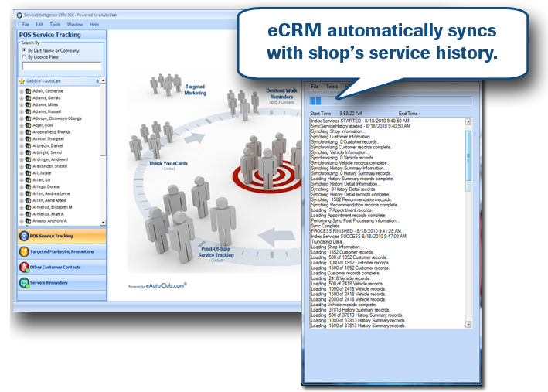Click the customer icon beside Akhtar, Shargeel
The height and width of the screenshot is (392, 548).
[x=29, y=139]
